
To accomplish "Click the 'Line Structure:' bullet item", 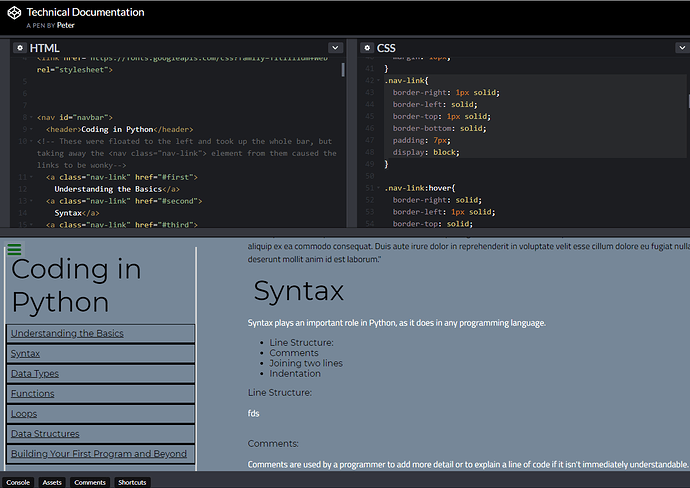I will click(301, 343).
